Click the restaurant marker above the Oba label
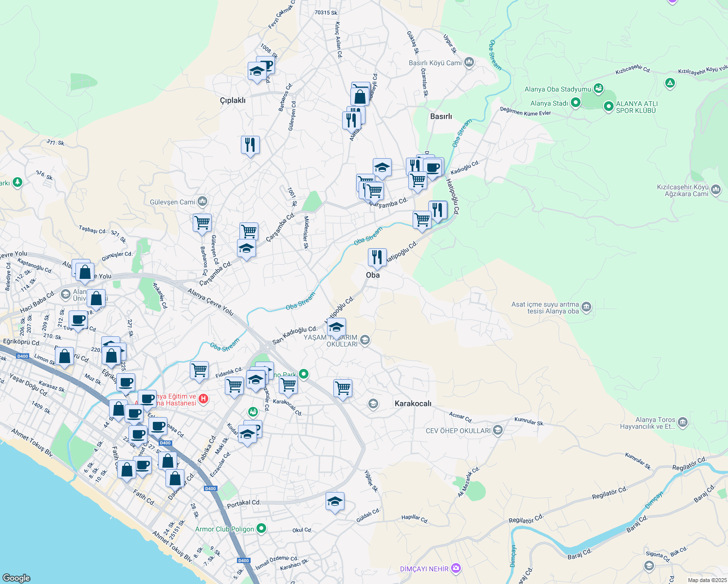Screen dimensions: 728x584 377,257
